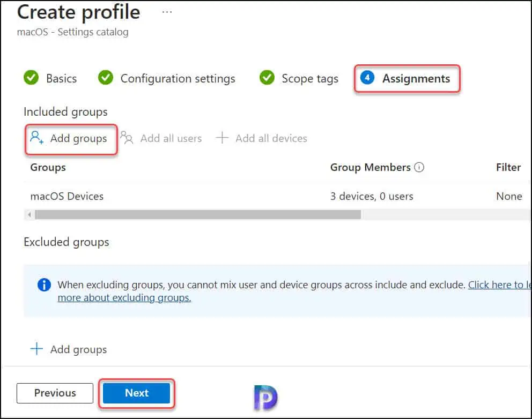532x419 pixels.
Task: Select the Assignments step
Action: (416, 78)
